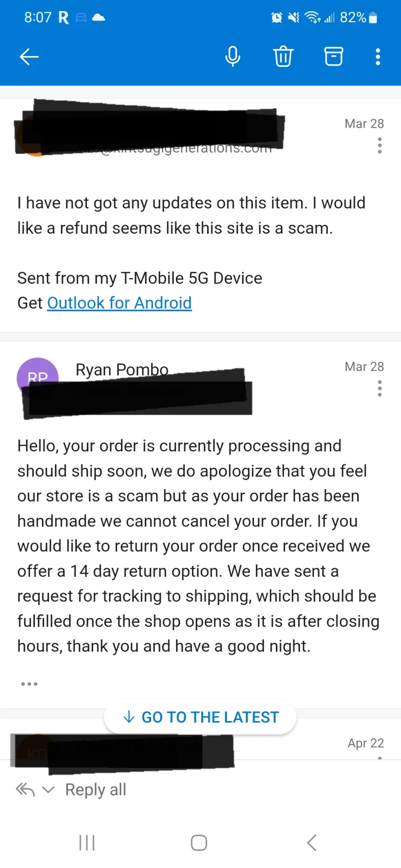Tap the RP avatar circle

(x=38, y=378)
